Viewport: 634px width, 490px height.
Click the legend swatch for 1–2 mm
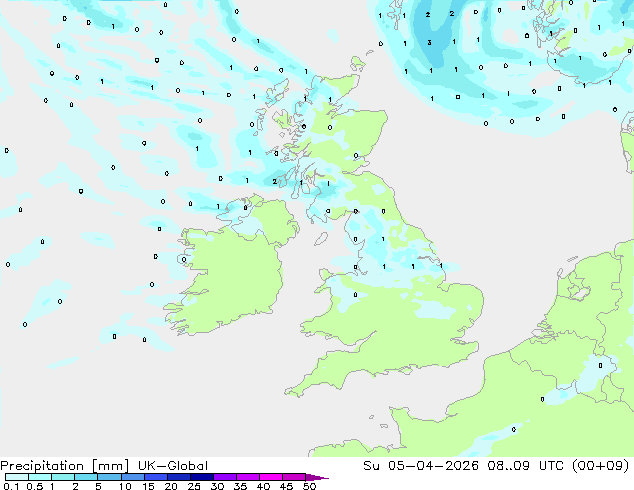(x=63, y=477)
